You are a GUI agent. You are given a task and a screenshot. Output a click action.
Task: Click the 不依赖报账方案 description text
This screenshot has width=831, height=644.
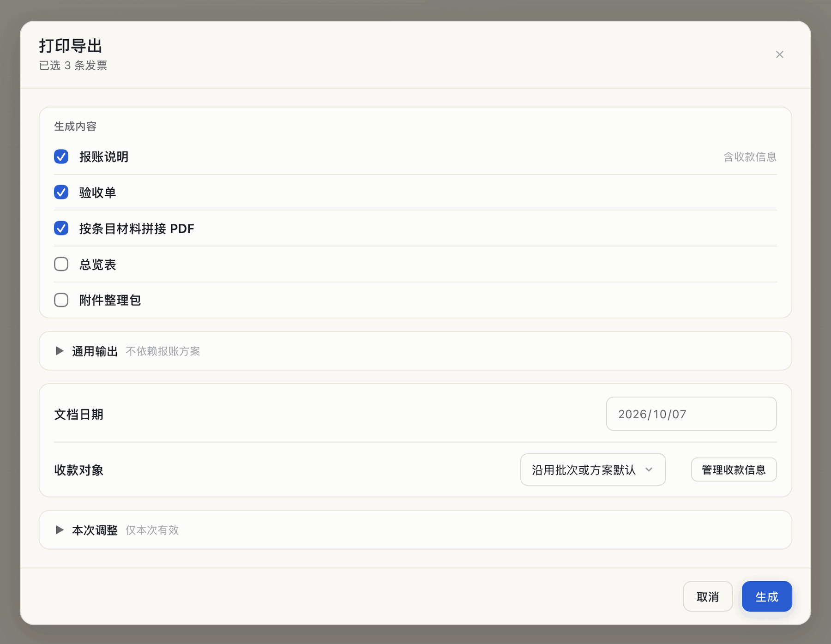[163, 351]
